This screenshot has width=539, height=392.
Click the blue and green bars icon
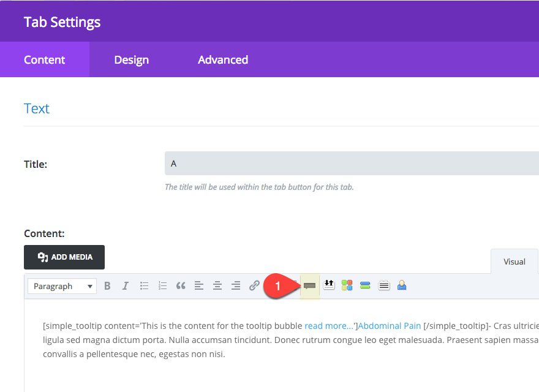[x=366, y=285]
